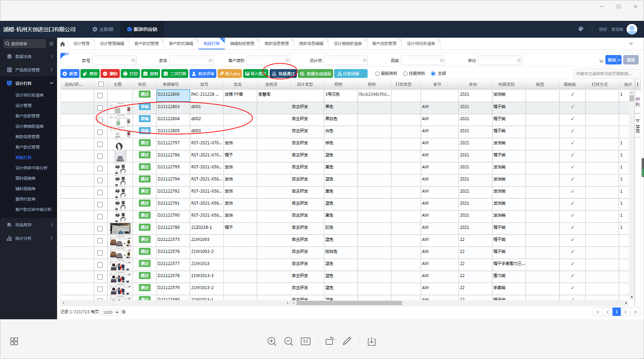Toggle the sidebar hamburger menu icon
644x359 pixels.
pos(51,44)
